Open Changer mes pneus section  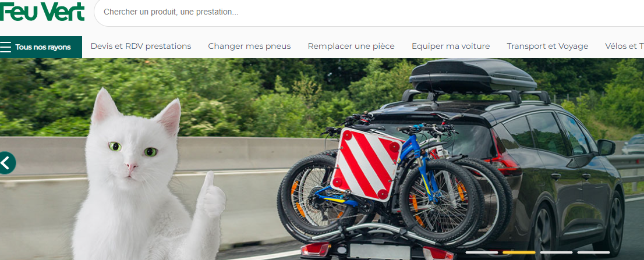pos(249,47)
